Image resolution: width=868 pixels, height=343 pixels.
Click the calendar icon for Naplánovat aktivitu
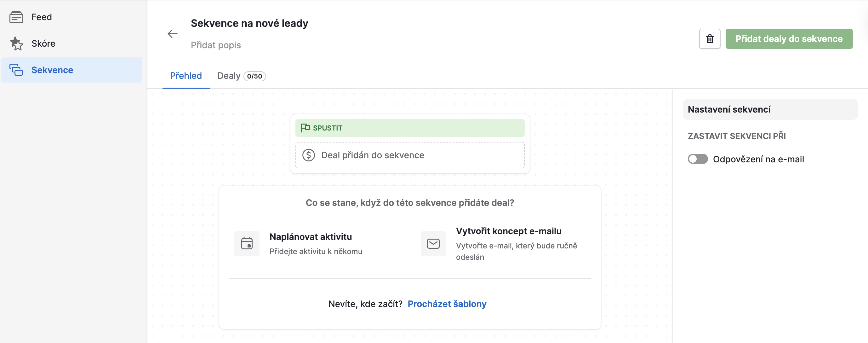pos(247,243)
